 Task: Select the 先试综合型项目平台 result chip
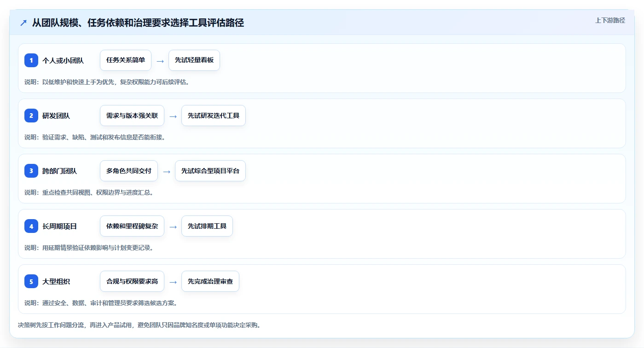pos(210,171)
